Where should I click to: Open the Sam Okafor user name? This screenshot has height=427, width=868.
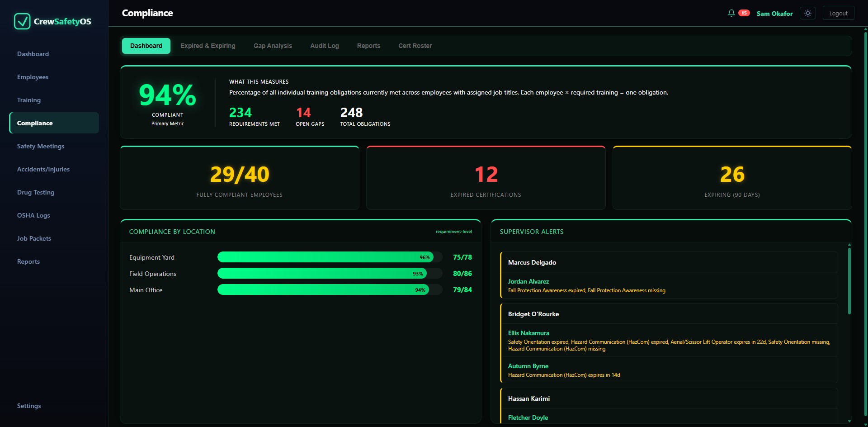774,14
